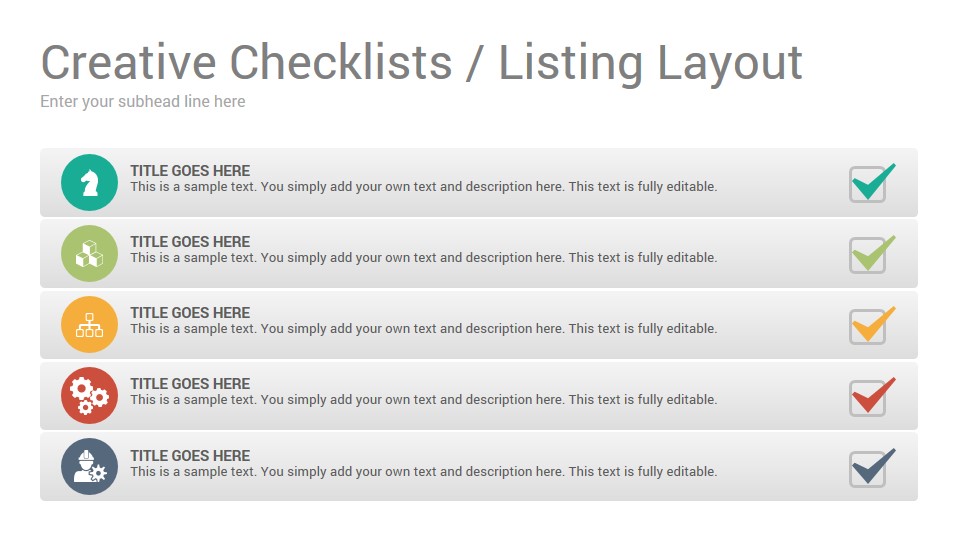The width and height of the screenshot is (960, 540).
Task: Click 'TITLE GOES HERE' in the first row
Action: click(190, 171)
